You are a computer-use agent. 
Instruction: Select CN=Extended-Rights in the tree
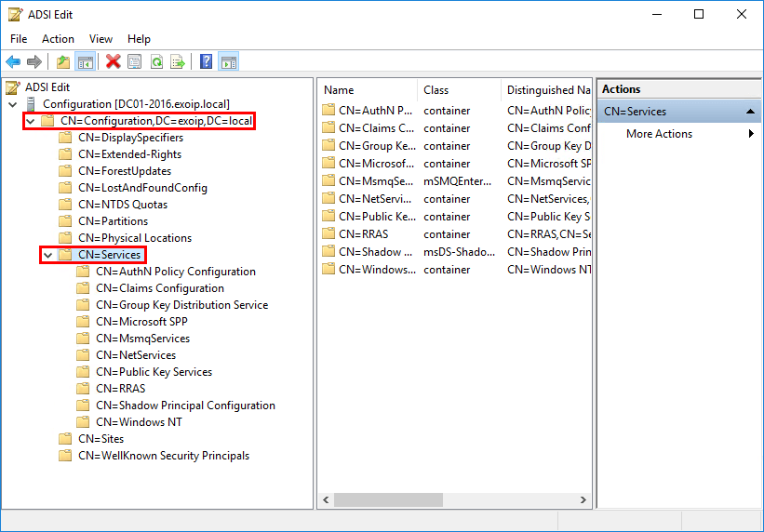(x=129, y=154)
